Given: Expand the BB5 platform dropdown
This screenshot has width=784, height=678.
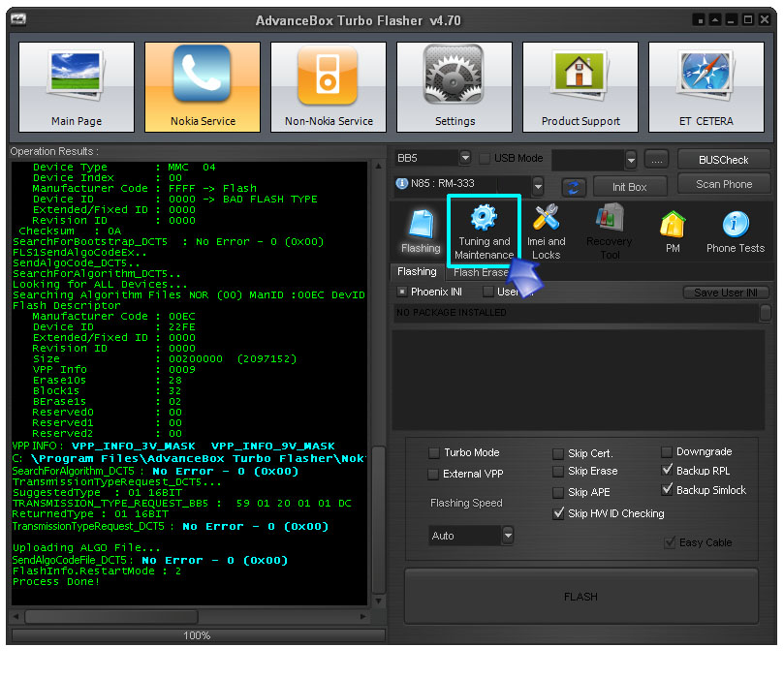Looking at the screenshot, I should pos(465,158).
